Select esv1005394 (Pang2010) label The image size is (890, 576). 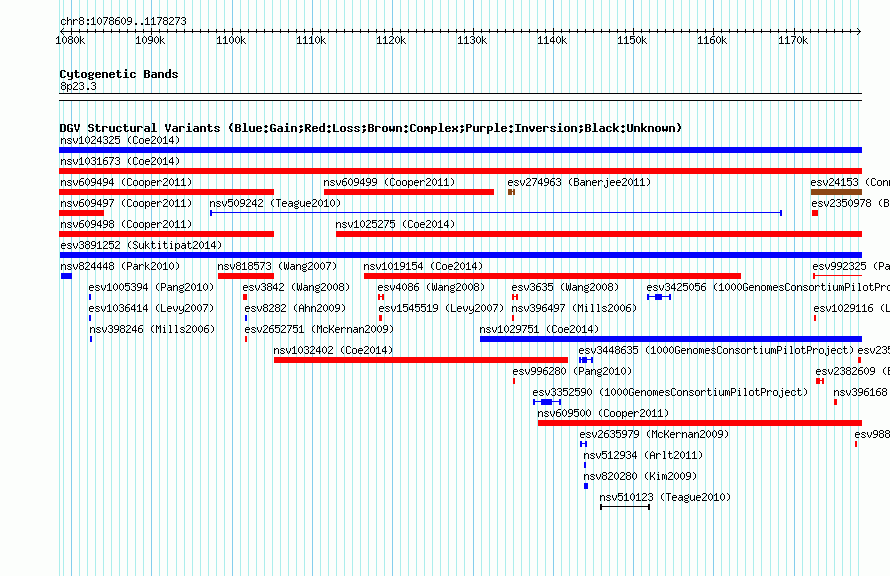152,287
